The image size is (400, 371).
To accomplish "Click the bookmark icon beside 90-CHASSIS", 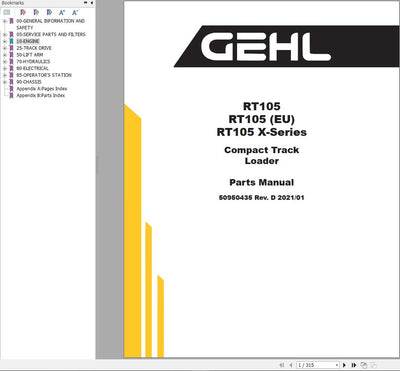I will [x=11, y=82].
